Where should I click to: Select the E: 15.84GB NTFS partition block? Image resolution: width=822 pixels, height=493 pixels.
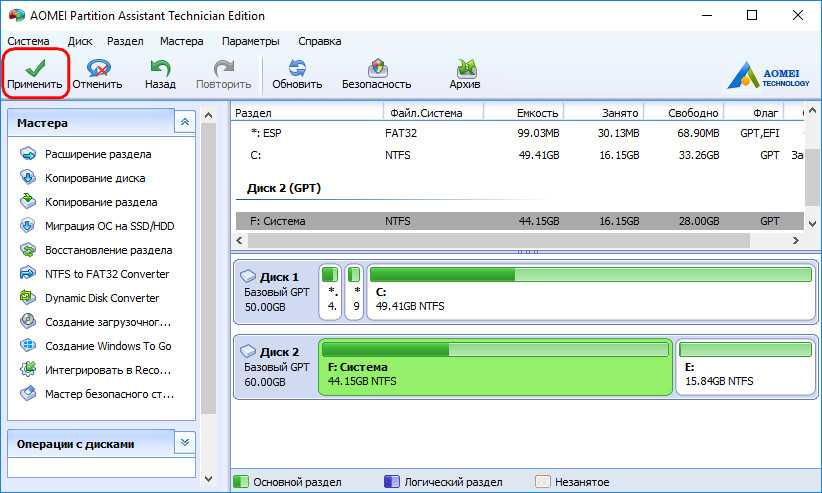[x=743, y=365]
